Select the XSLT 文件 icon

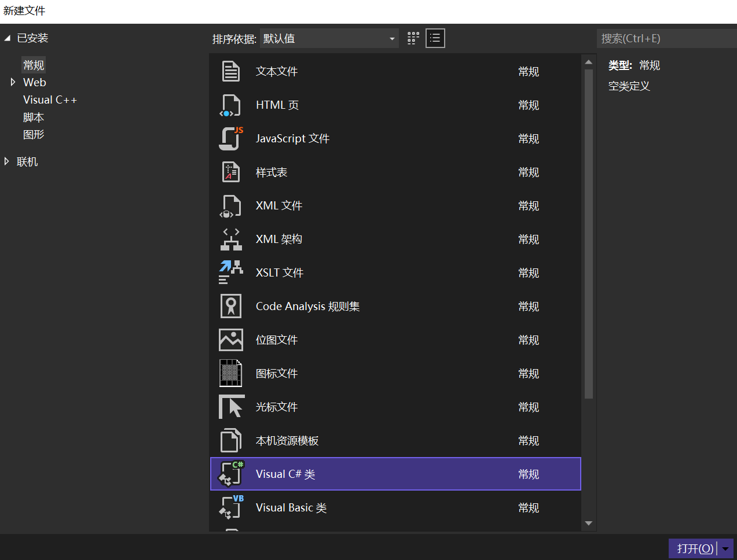point(231,273)
